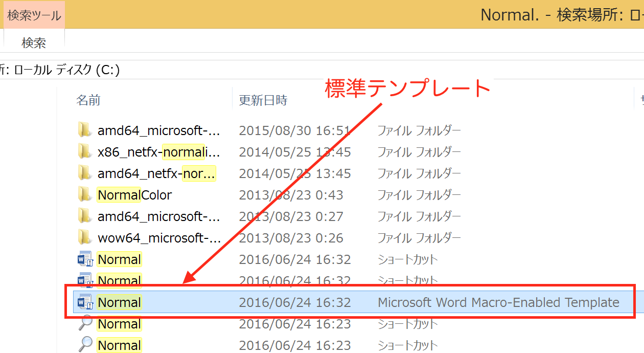Click 2014/05/25 13:45 in the x86_netfx-normali… row
The width and height of the screenshot is (644, 353).
point(295,152)
